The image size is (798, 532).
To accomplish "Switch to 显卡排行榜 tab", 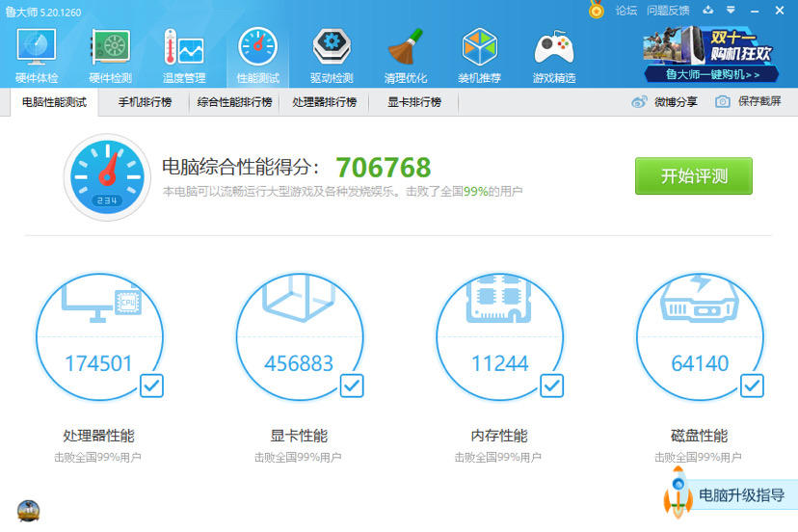I will [x=414, y=102].
